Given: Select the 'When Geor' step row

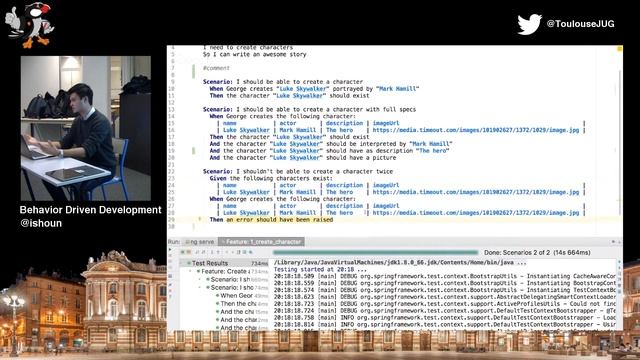Looking at the screenshot, I should (224, 296).
